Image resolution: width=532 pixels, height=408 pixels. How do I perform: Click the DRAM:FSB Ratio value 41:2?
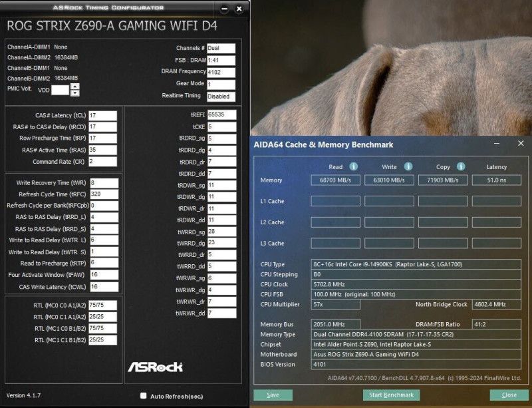[x=496, y=324]
